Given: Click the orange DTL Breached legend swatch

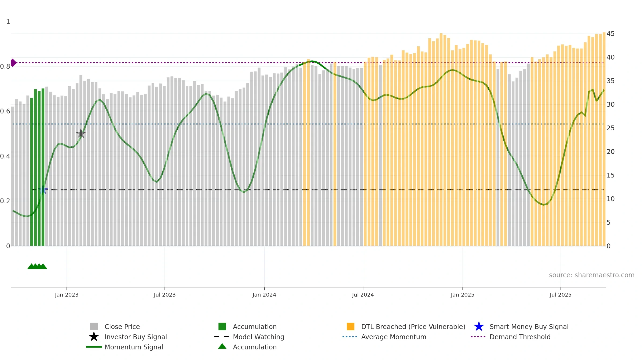Looking at the screenshot, I should (350, 327).
